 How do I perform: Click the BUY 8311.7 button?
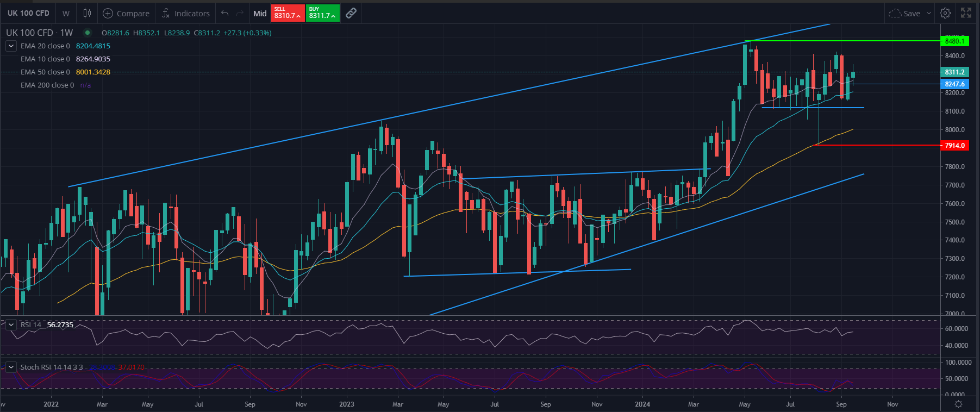[323, 13]
